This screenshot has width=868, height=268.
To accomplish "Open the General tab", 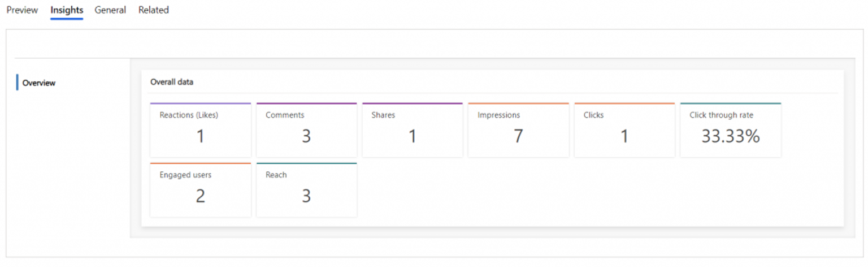I will point(110,10).
